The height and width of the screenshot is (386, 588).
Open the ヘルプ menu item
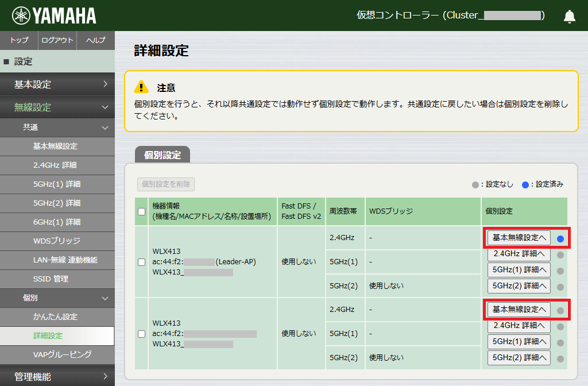point(96,41)
